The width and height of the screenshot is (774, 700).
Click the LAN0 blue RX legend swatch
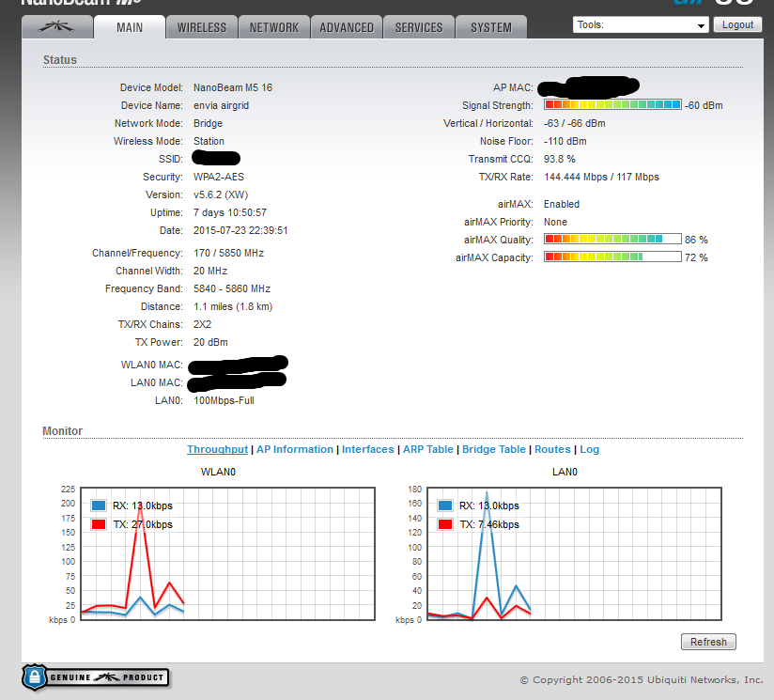(x=445, y=506)
